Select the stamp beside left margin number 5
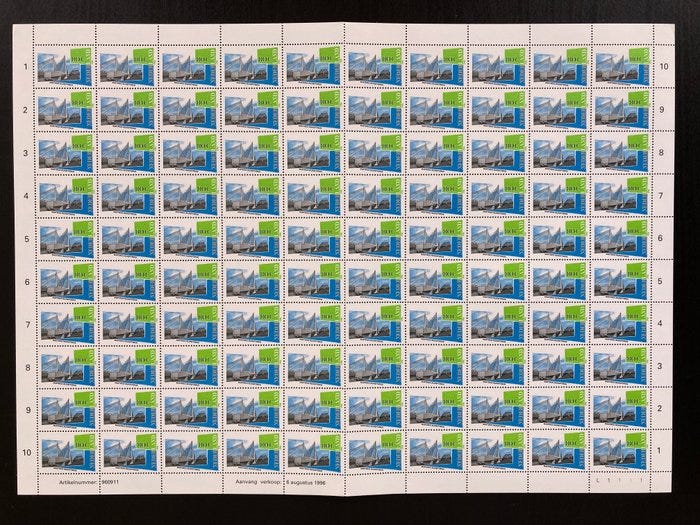700x525 pixels. (x=67, y=239)
